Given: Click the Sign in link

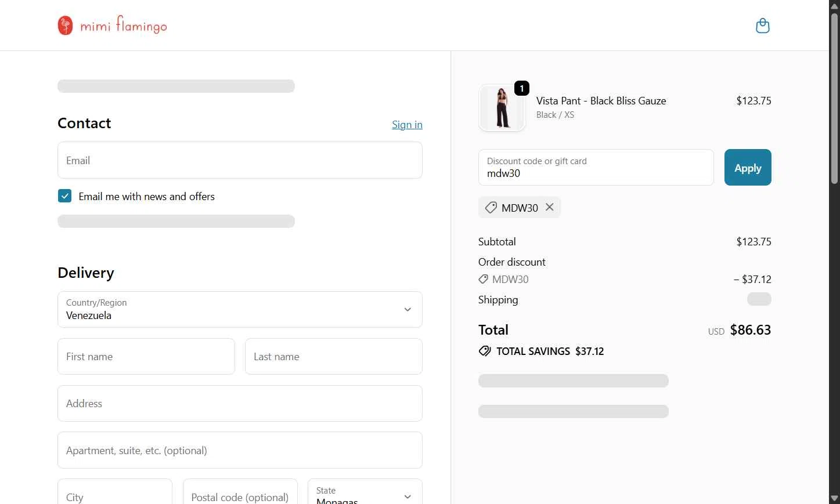Looking at the screenshot, I should click(407, 125).
